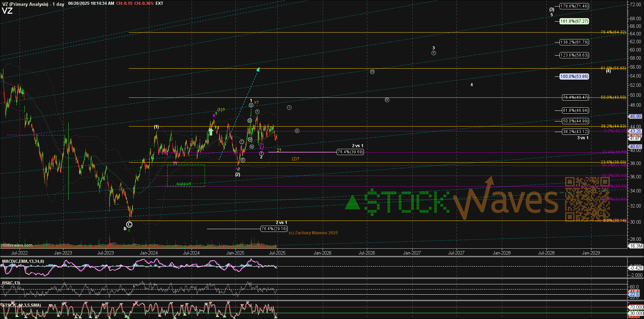Select the 76.4%(49.47) Fibonacci label
Viewport: 644px width, 319px height.
click(575, 97)
